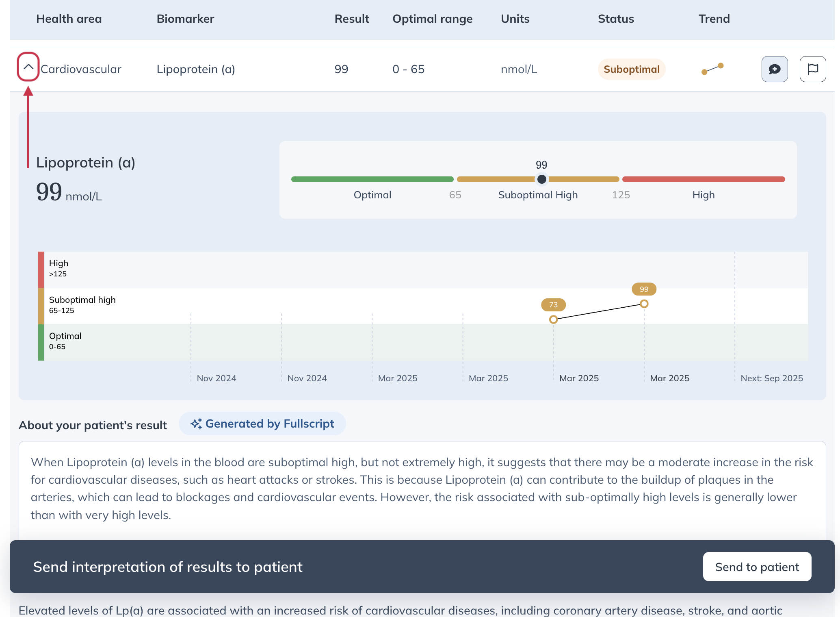Click Send to patient button
The height and width of the screenshot is (617, 840).
757,567
